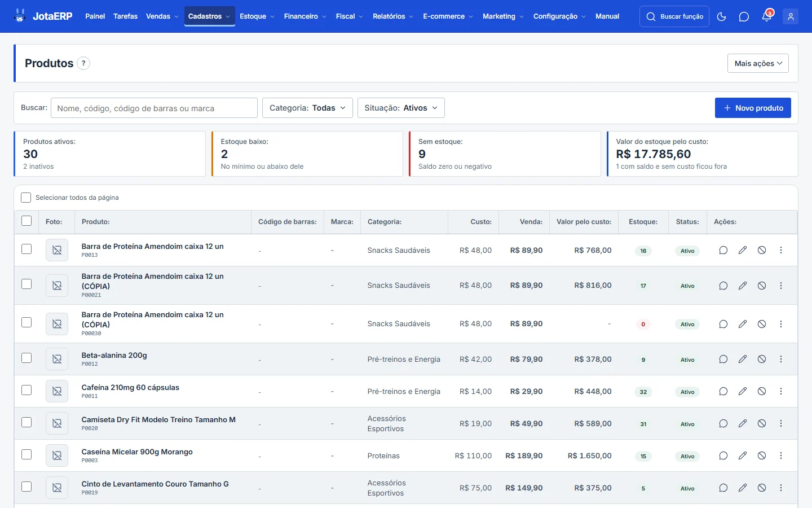Edit Beta-alanina 200g with pencil icon

(x=743, y=359)
